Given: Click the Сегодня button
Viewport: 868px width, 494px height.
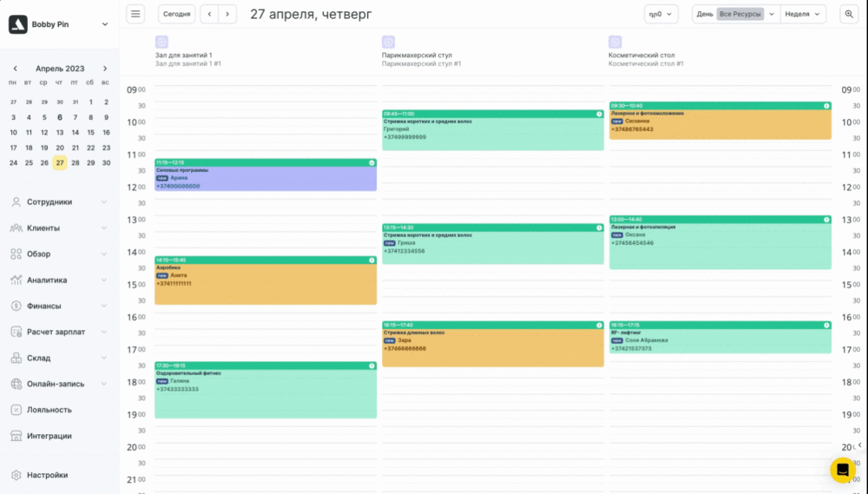Looking at the screenshot, I should click(x=176, y=14).
